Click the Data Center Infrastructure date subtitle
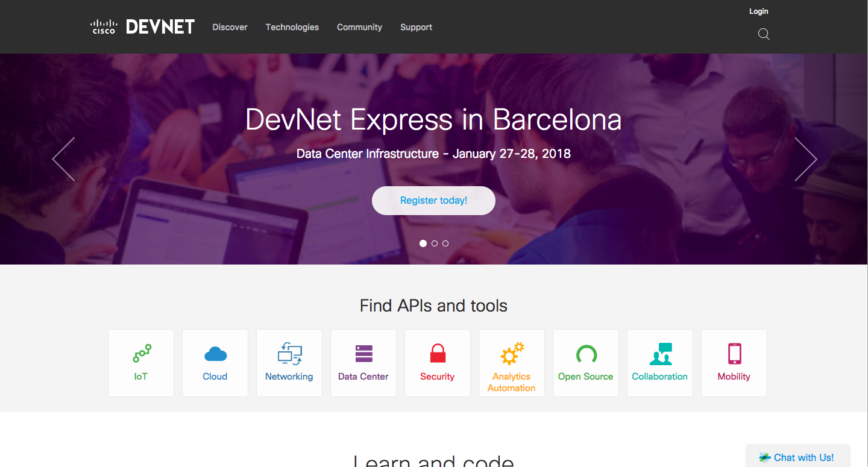 coord(433,154)
